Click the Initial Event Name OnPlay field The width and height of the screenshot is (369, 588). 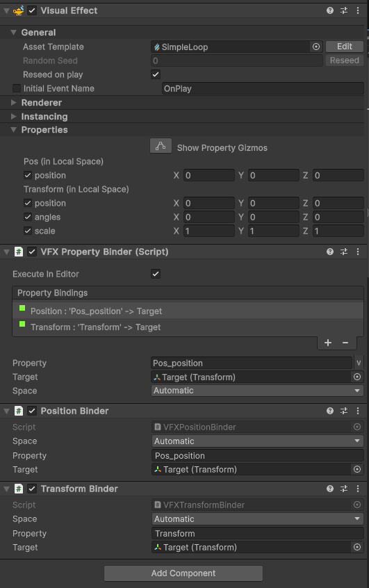point(263,88)
